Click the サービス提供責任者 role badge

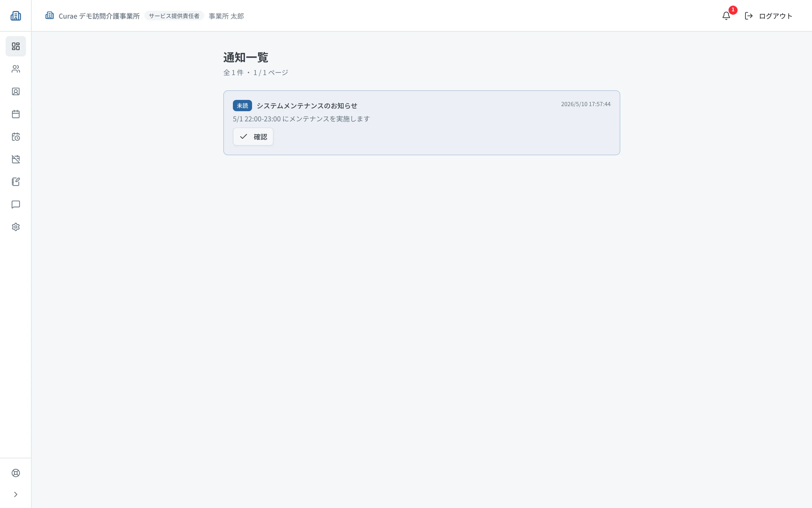[174, 16]
